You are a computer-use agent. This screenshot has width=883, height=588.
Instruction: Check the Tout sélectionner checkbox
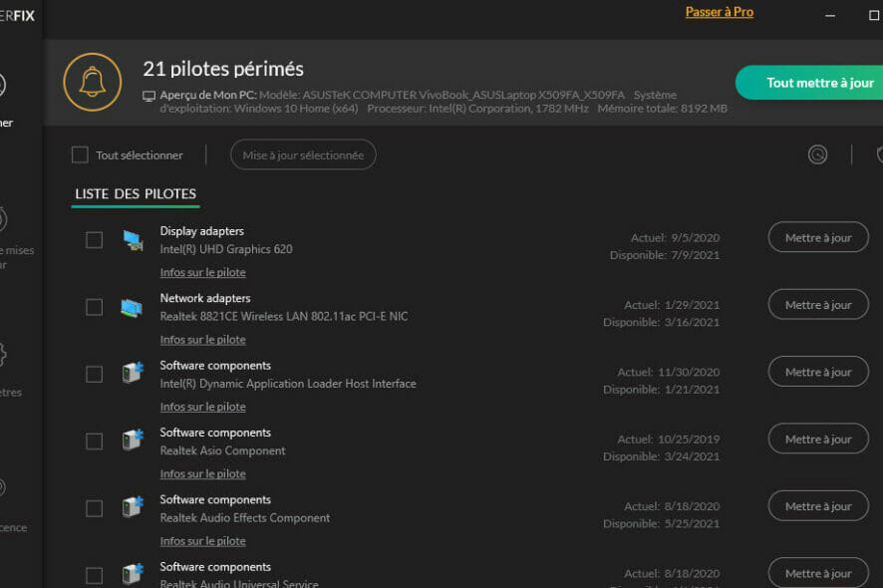click(x=80, y=154)
